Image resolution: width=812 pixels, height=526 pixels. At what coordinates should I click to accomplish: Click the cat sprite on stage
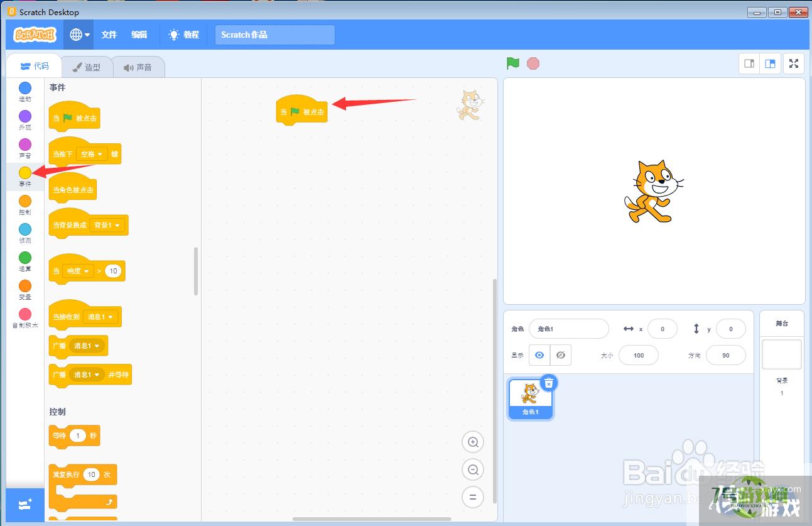(653, 191)
